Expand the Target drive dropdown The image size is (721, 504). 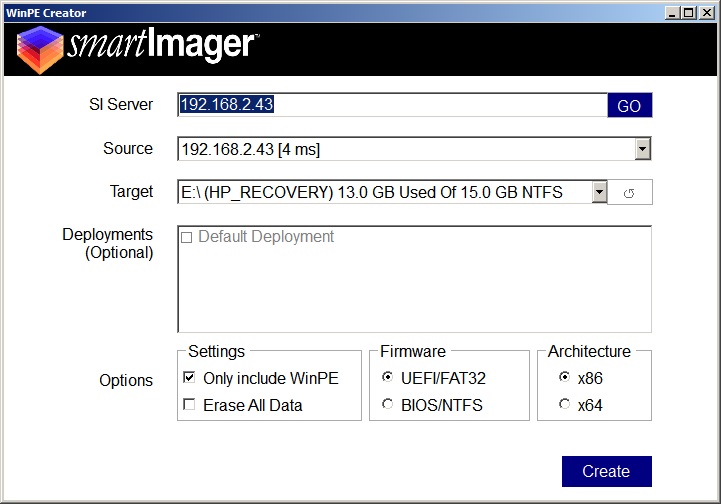[599, 192]
